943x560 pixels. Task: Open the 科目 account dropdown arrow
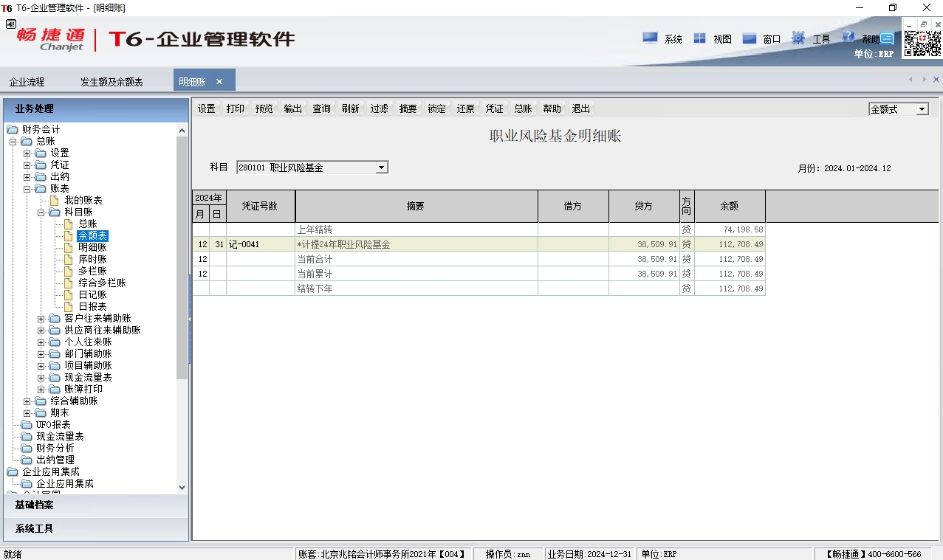(381, 167)
